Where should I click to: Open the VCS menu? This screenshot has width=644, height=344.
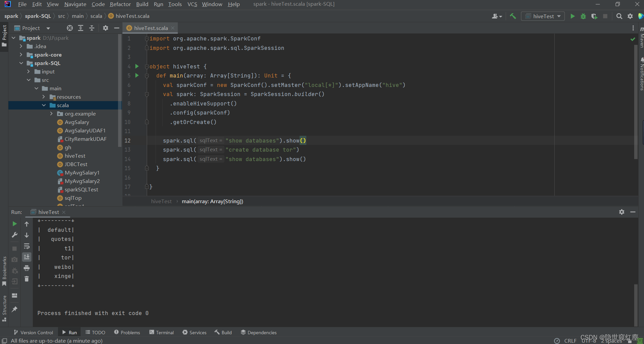(192, 4)
